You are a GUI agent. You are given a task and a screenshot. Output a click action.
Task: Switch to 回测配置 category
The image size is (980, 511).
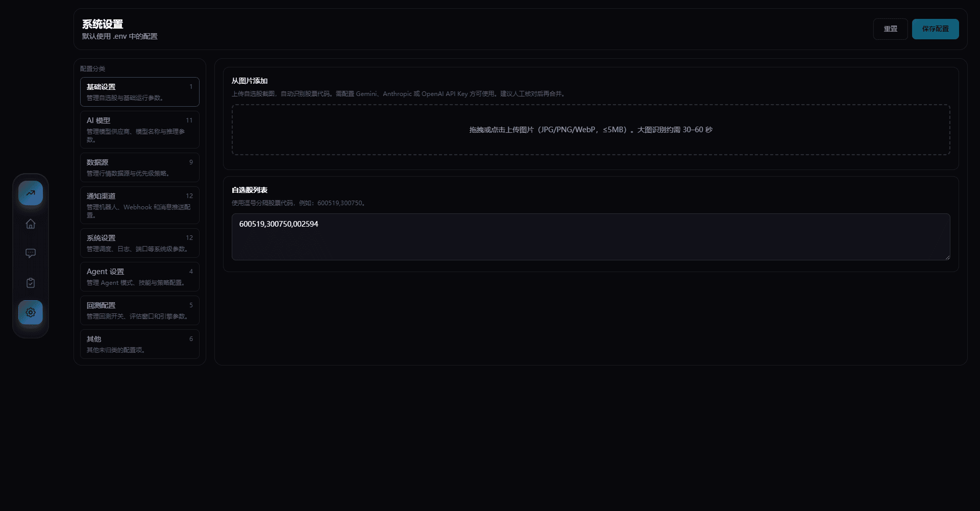139,310
